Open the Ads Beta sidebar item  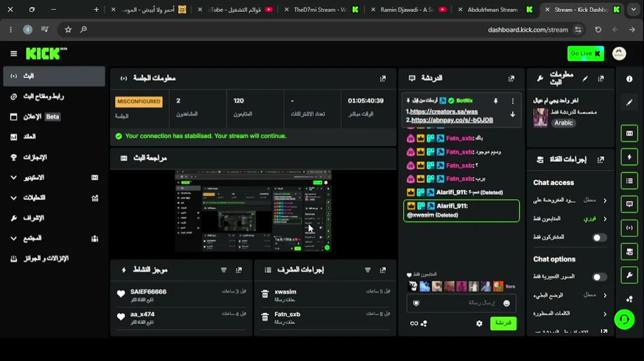coord(54,117)
